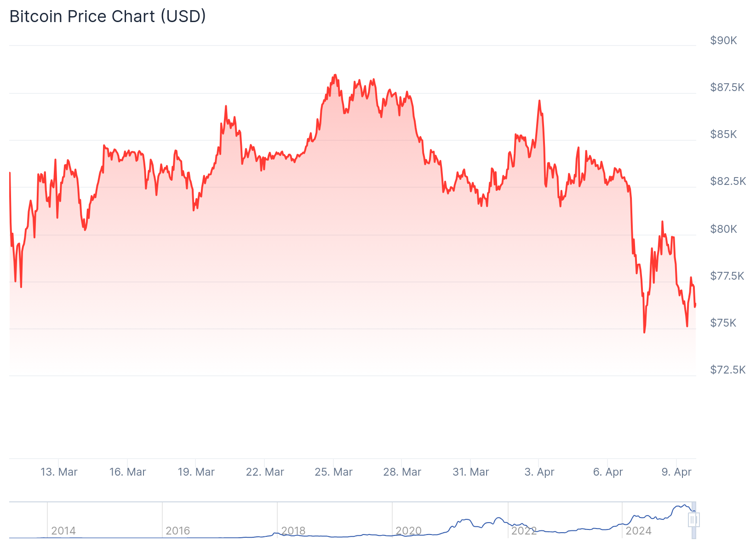Click the 13. Mar date label

tap(59, 472)
